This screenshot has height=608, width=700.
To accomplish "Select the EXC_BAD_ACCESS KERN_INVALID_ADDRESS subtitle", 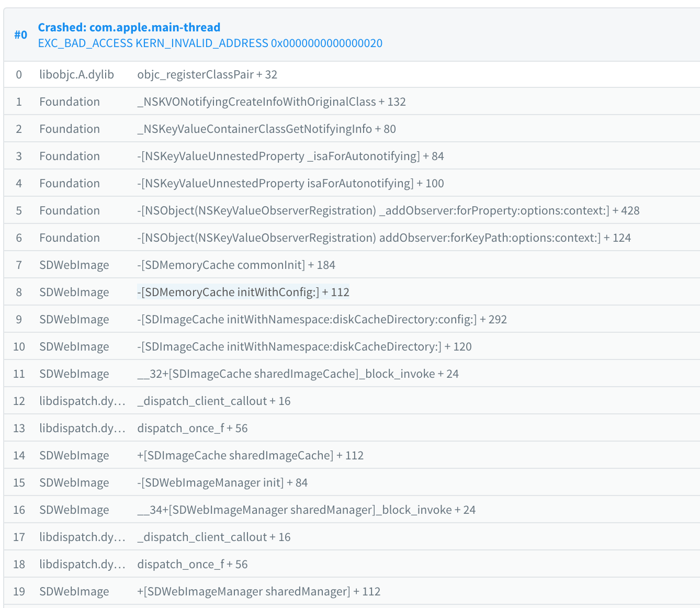I will tap(210, 43).
